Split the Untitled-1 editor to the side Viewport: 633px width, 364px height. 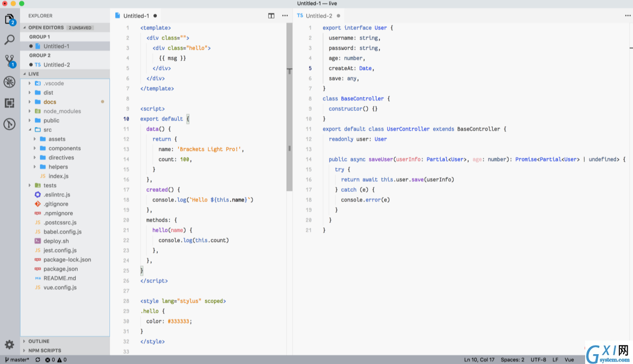tap(272, 16)
